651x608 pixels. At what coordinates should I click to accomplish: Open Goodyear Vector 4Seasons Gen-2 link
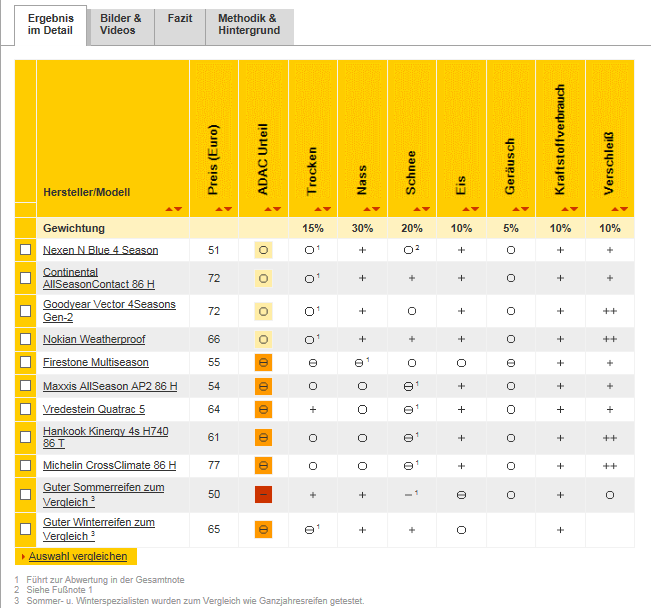[109, 311]
